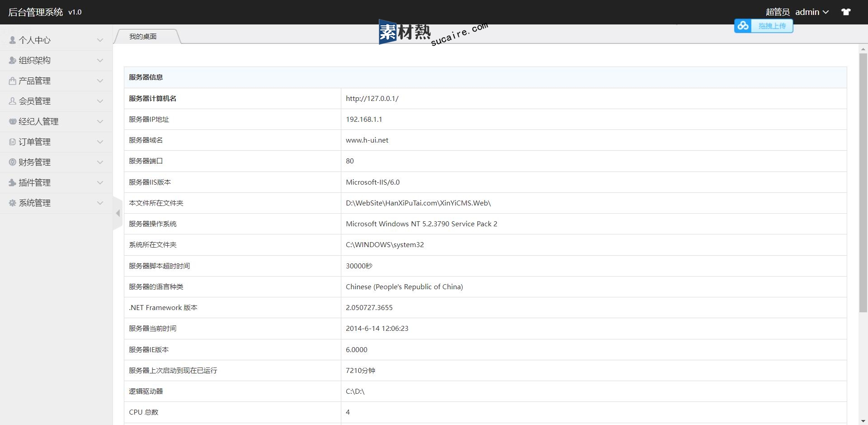This screenshot has height=425, width=868.
Task: Select the http://127.0.0.1/ value
Action: (x=372, y=99)
